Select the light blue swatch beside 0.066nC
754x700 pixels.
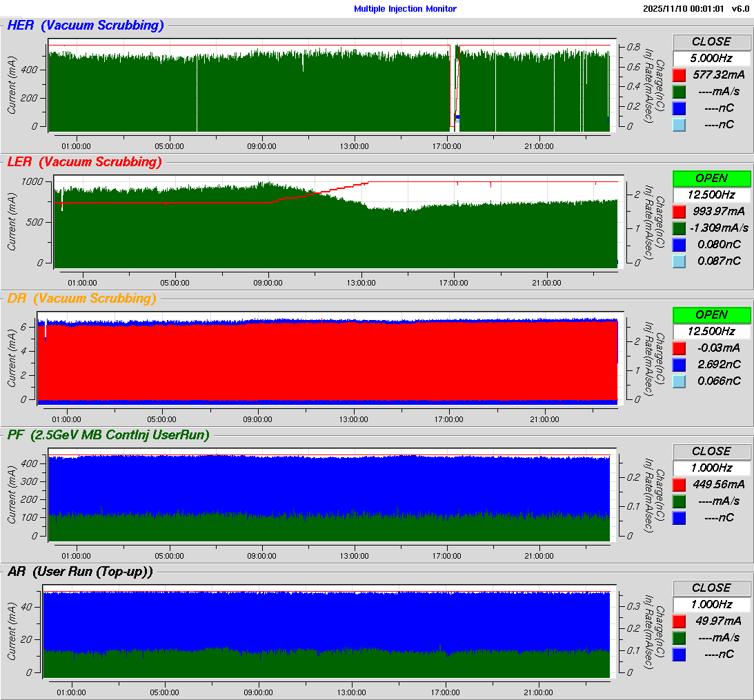679,381
